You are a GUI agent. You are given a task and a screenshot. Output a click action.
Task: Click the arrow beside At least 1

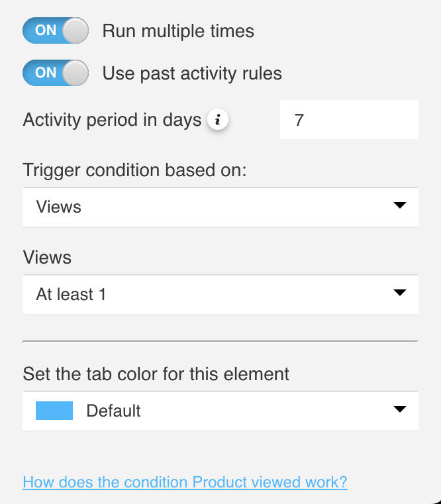tap(399, 293)
